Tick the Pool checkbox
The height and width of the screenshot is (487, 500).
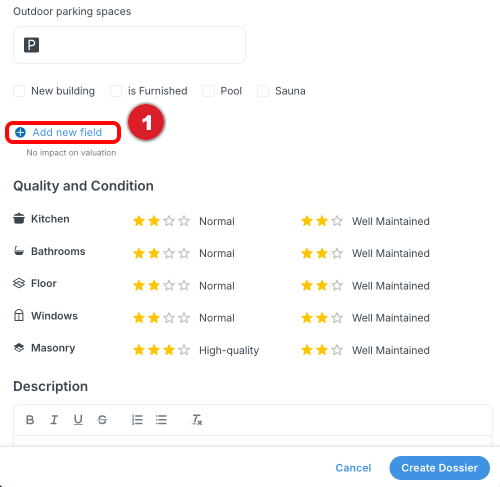[x=208, y=91]
